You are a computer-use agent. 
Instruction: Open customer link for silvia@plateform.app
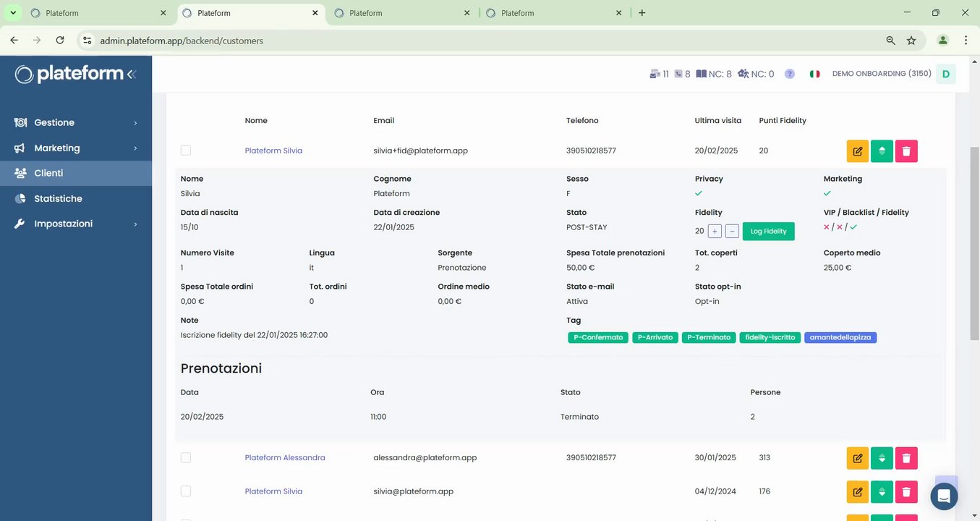point(273,491)
